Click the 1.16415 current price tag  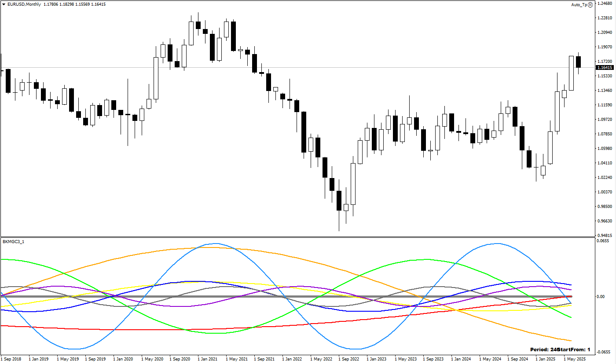605,67
